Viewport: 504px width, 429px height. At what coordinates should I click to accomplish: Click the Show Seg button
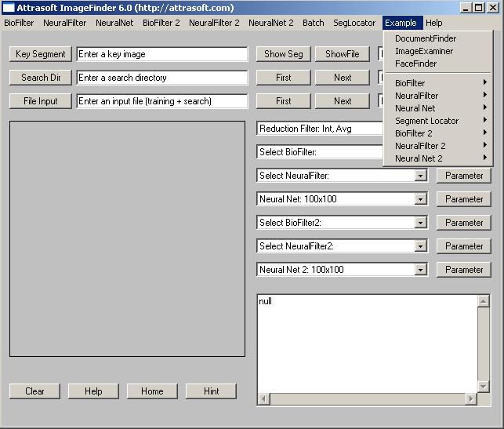click(284, 54)
